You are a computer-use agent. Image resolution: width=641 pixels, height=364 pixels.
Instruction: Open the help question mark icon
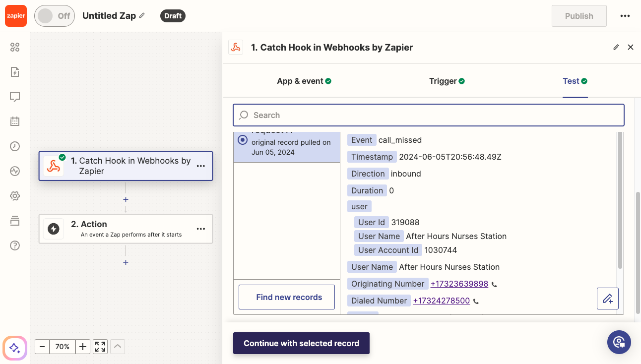pyautogui.click(x=15, y=245)
